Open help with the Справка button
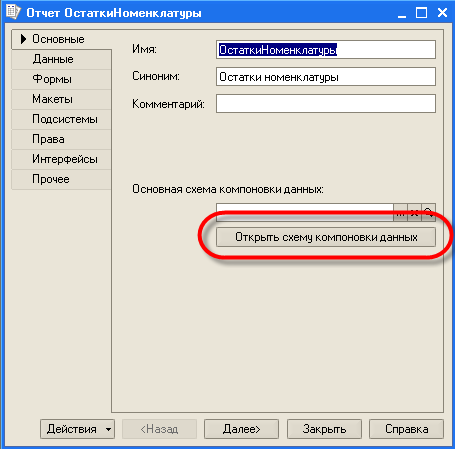The width and height of the screenshot is (455, 449). pos(406,429)
